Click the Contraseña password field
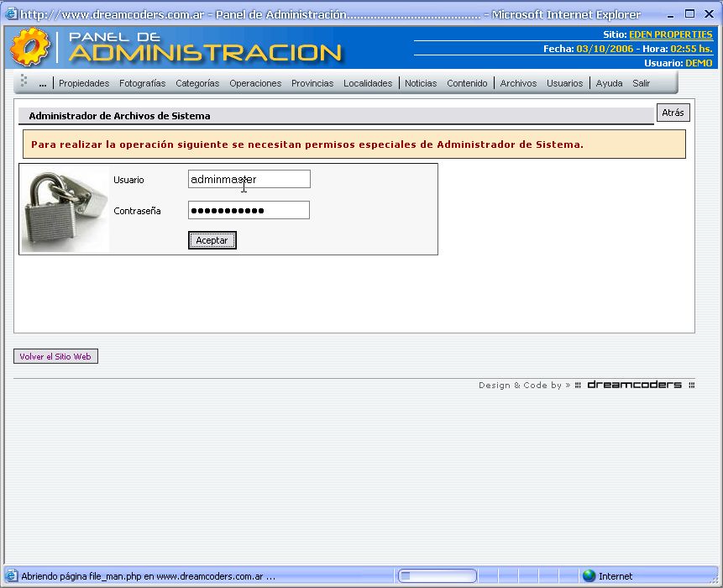 [249, 210]
